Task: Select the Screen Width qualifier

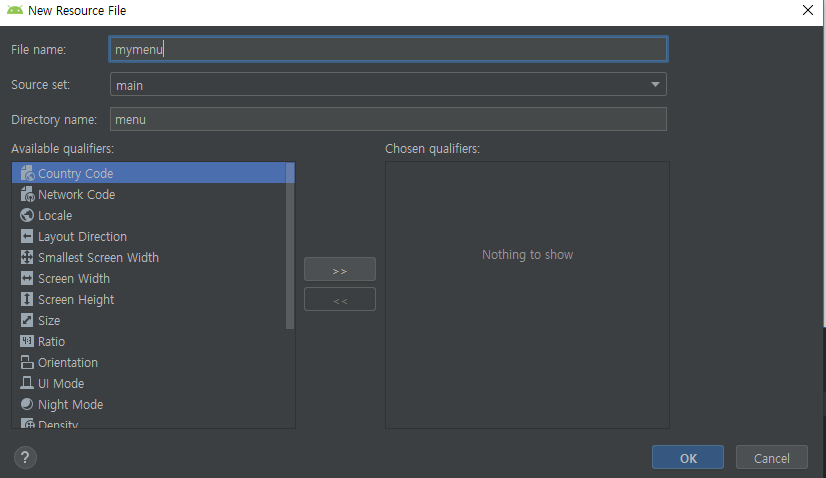Action: [x=149, y=278]
